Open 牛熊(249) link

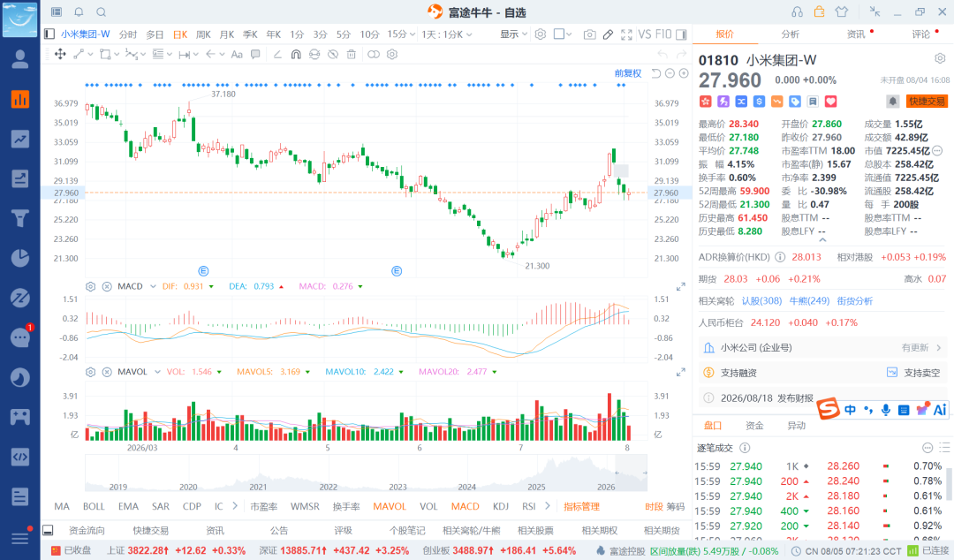point(809,300)
